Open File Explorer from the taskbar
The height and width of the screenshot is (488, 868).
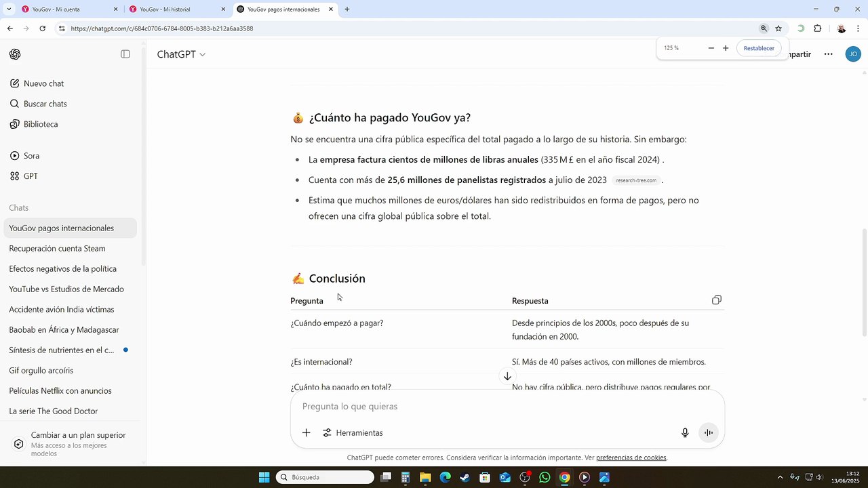425,477
